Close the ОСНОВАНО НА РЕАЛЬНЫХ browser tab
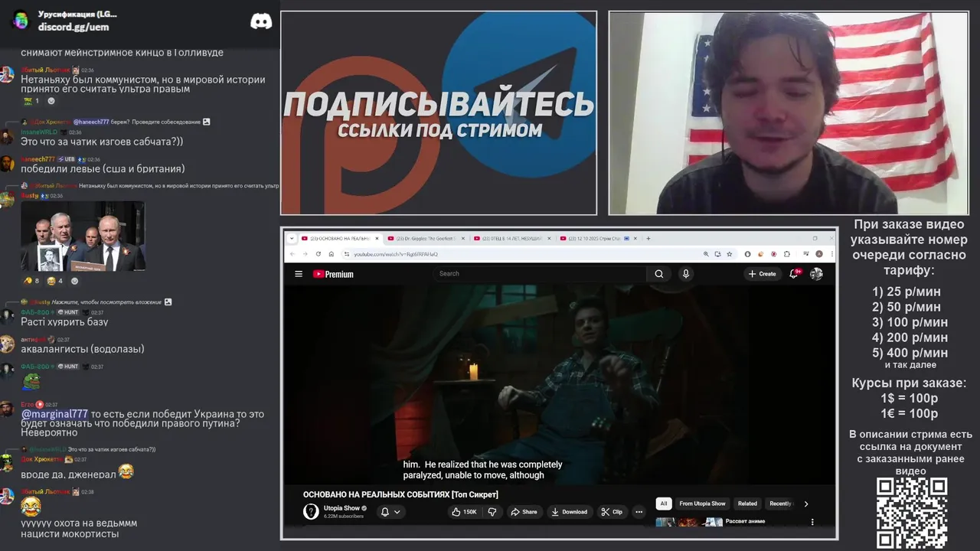The image size is (980, 551). click(375, 238)
